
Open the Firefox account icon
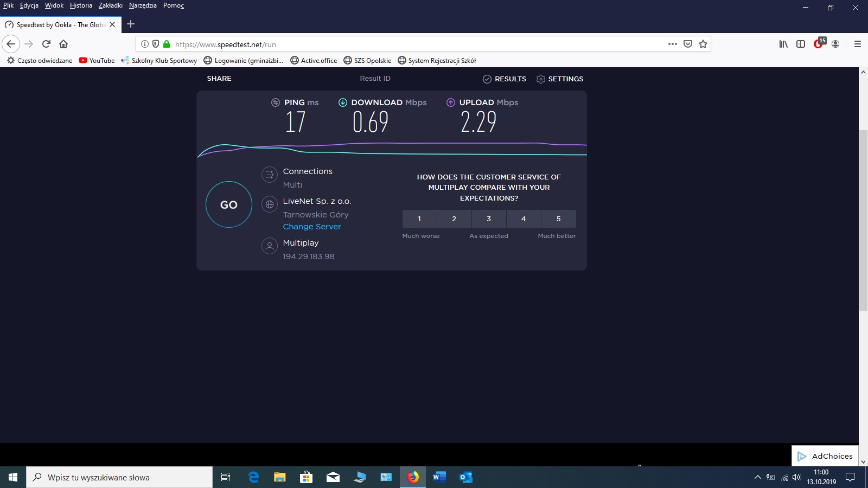point(835,44)
